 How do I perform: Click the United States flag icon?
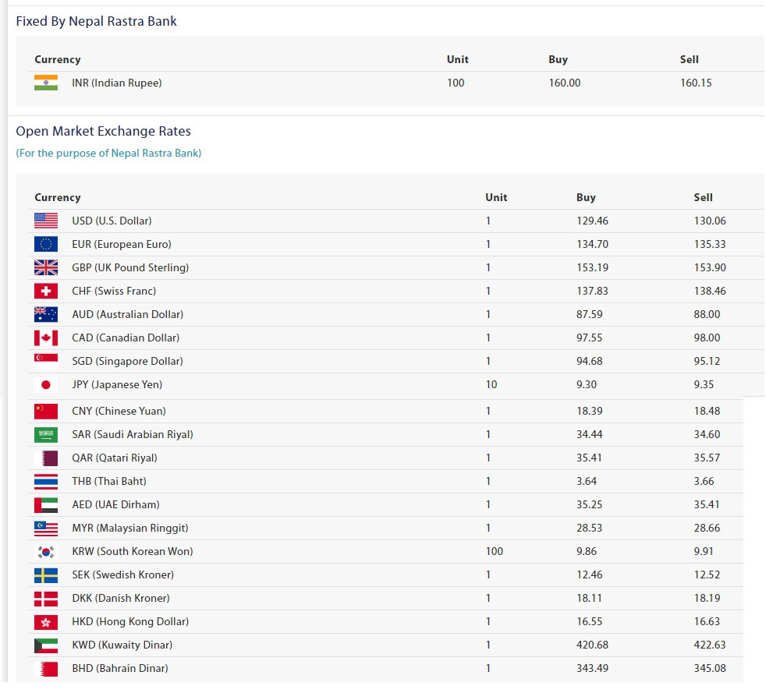point(46,221)
